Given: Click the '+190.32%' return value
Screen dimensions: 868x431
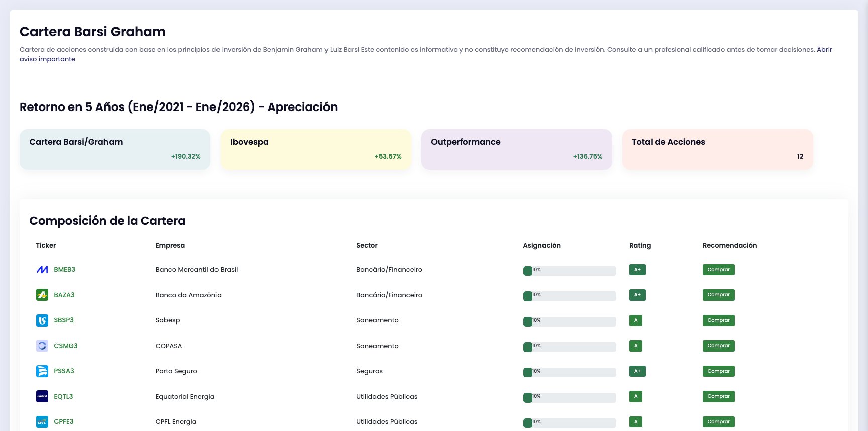Looking at the screenshot, I should [186, 156].
